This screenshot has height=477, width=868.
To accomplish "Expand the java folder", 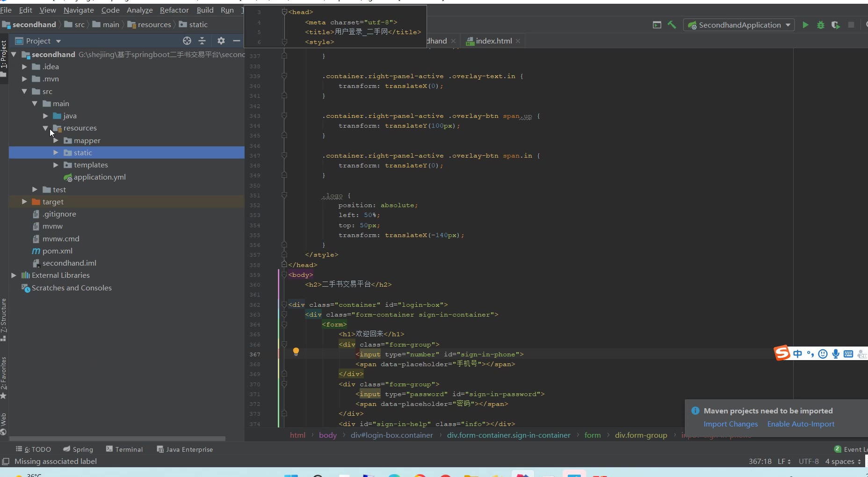I will 45,116.
